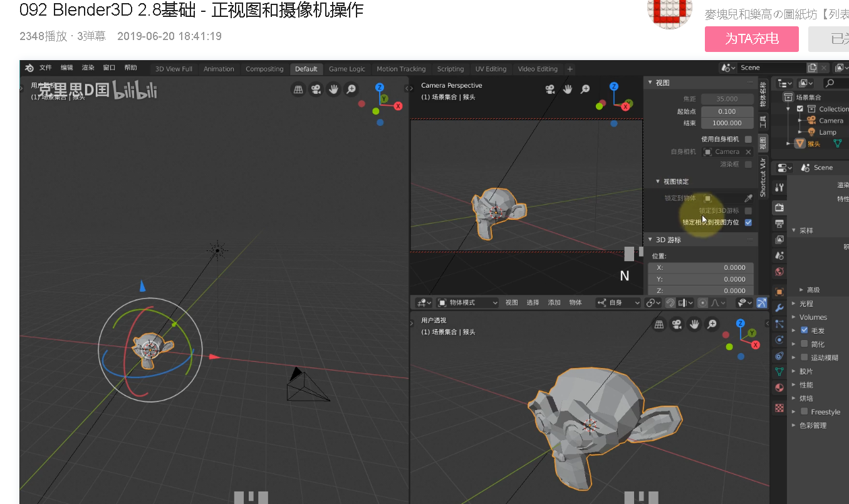Click the 为TA充电 button

tap(753, 39)
